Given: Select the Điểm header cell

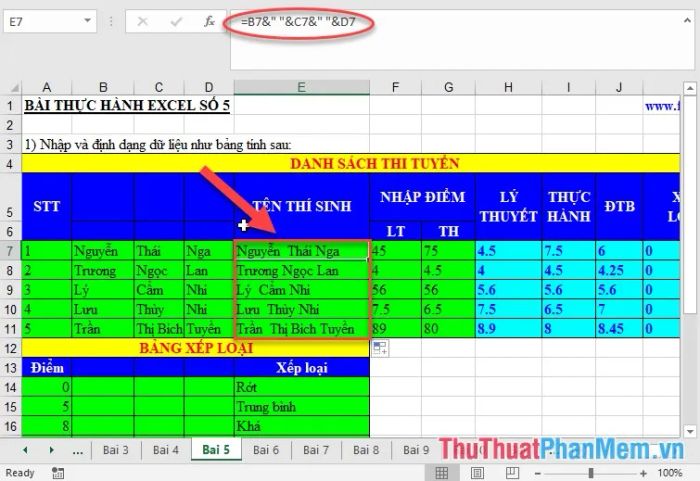Looking at the screenshot, I should 46,368.
